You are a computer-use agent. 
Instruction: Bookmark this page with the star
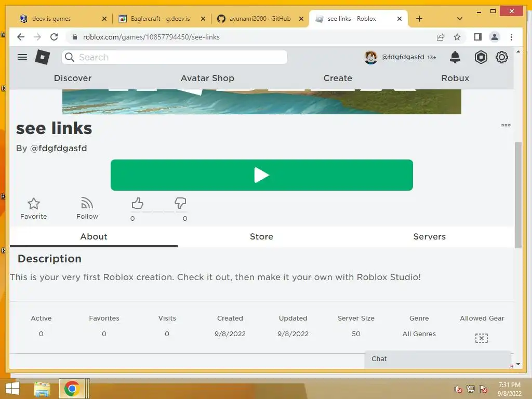[457, 37]
